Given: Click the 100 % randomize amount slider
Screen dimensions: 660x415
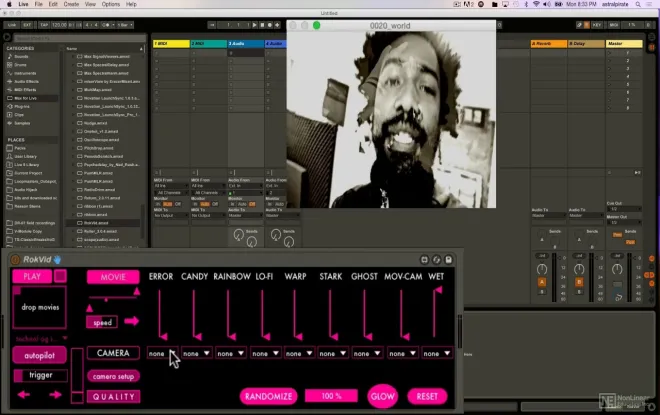Looking at the screenshot, I should click(331, 396).
